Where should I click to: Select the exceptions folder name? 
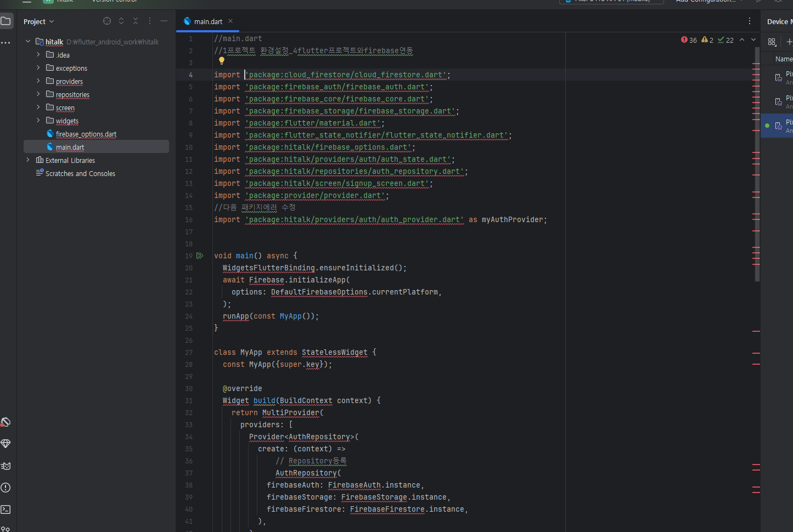pyautogui.click(x=71, y=68)
